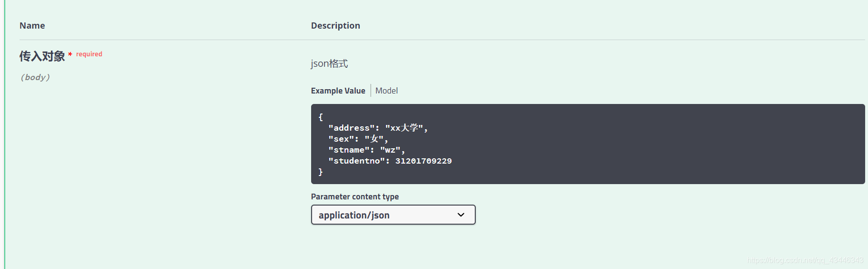Click the "address" line in example JSON

coord(378,128)
